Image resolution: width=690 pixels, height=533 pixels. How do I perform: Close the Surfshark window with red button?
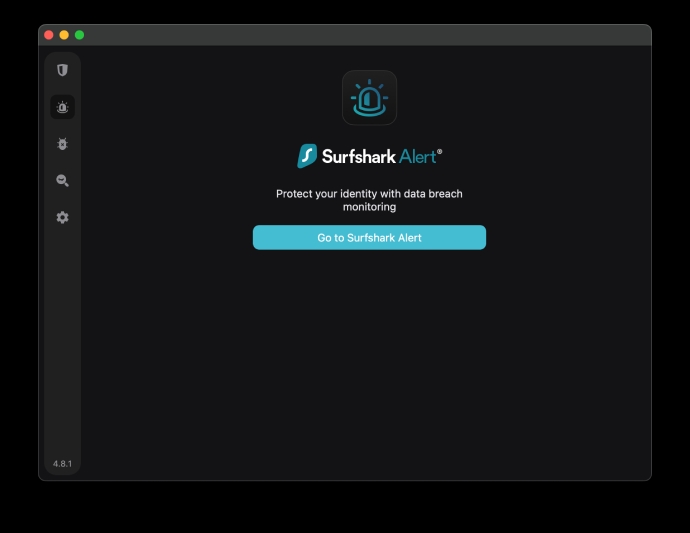49,35
